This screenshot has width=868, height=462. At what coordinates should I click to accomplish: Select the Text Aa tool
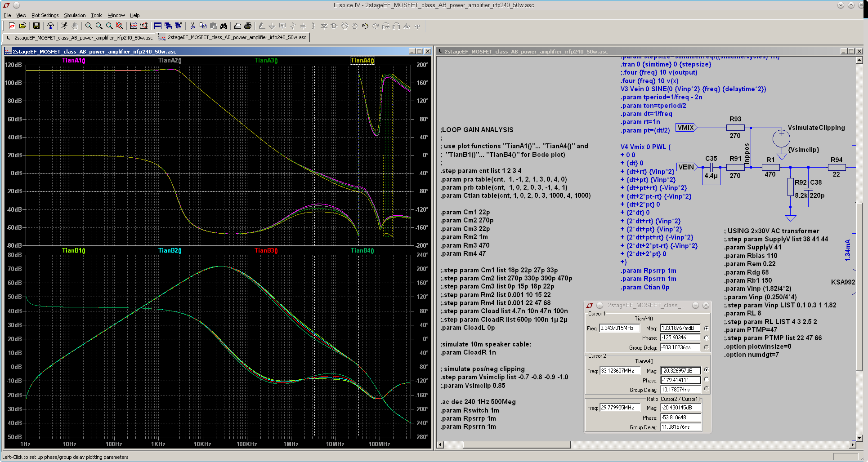407,26
